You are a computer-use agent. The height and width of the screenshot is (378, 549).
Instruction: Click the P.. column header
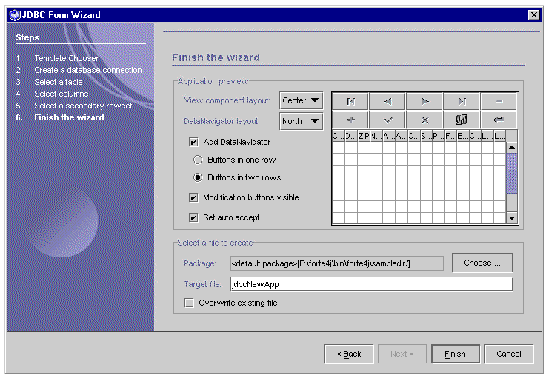438,136
